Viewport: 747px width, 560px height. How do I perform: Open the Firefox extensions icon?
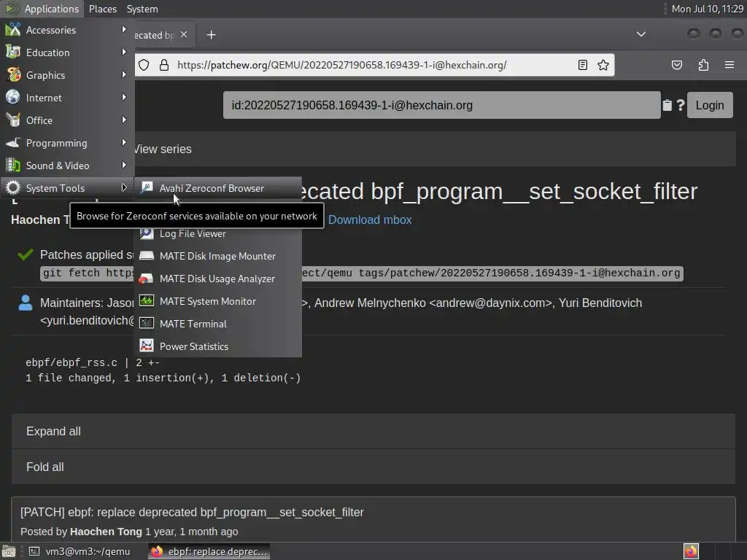(x=703, y=65)
